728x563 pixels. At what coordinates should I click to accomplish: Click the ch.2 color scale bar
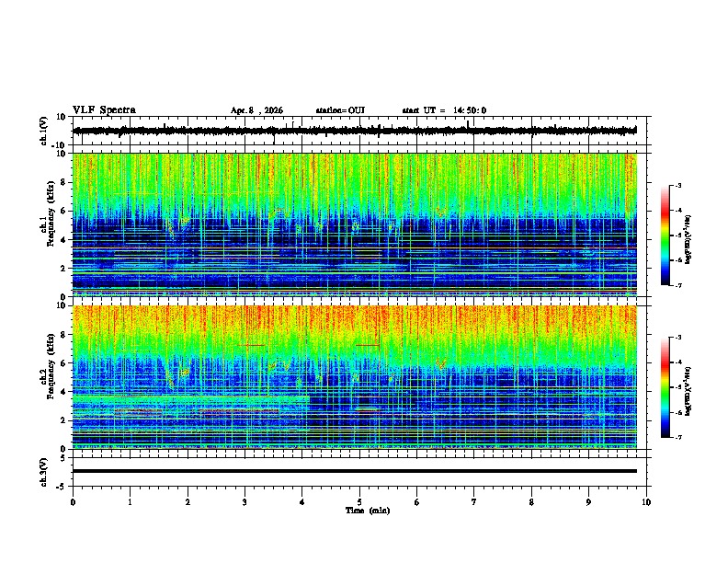tap(665, 387)
